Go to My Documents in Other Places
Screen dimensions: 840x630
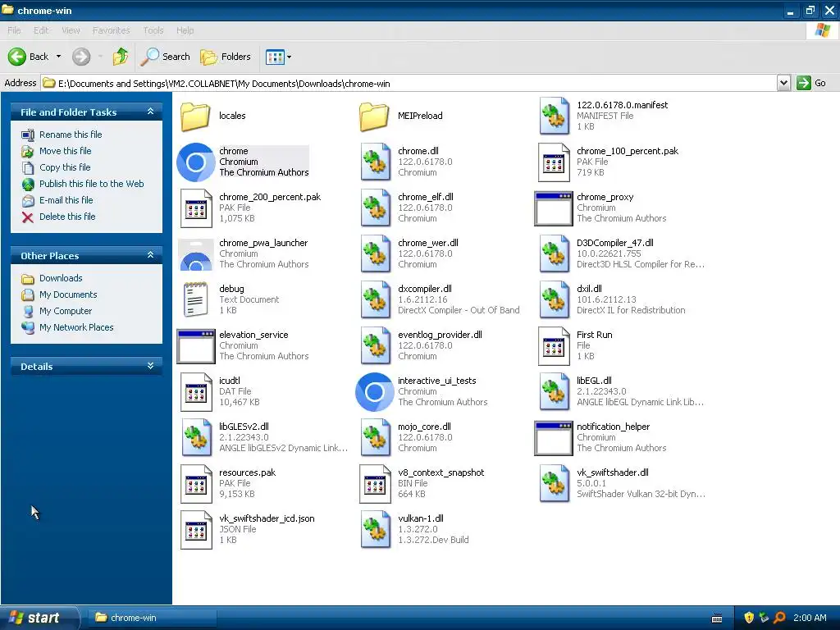pyautogui.click(x=68, y=294)
